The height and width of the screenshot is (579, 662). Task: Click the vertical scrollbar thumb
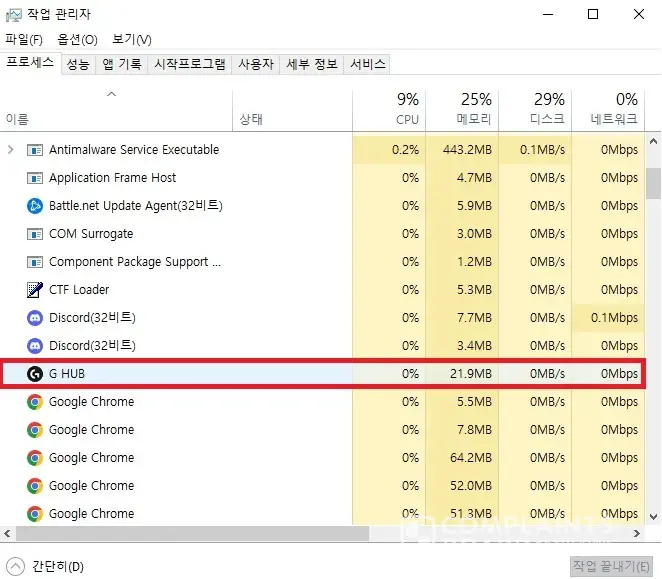click(653, 183)
